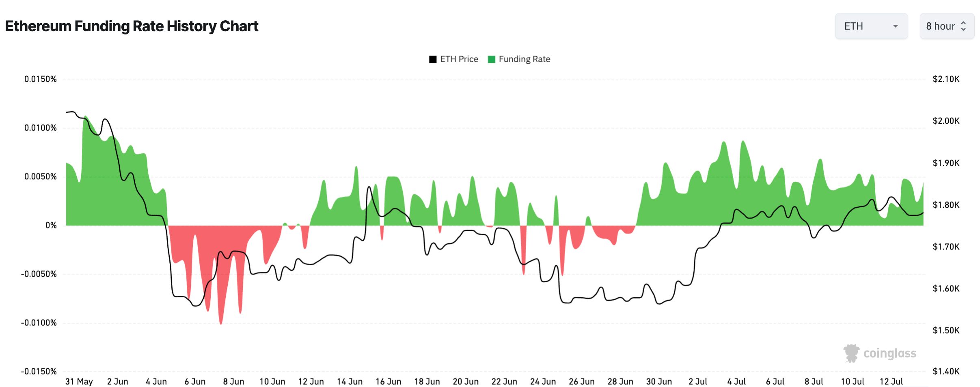980x387 pixels.
Task: Click the $1.40K price axis label
Action: (x=946, y=371)
